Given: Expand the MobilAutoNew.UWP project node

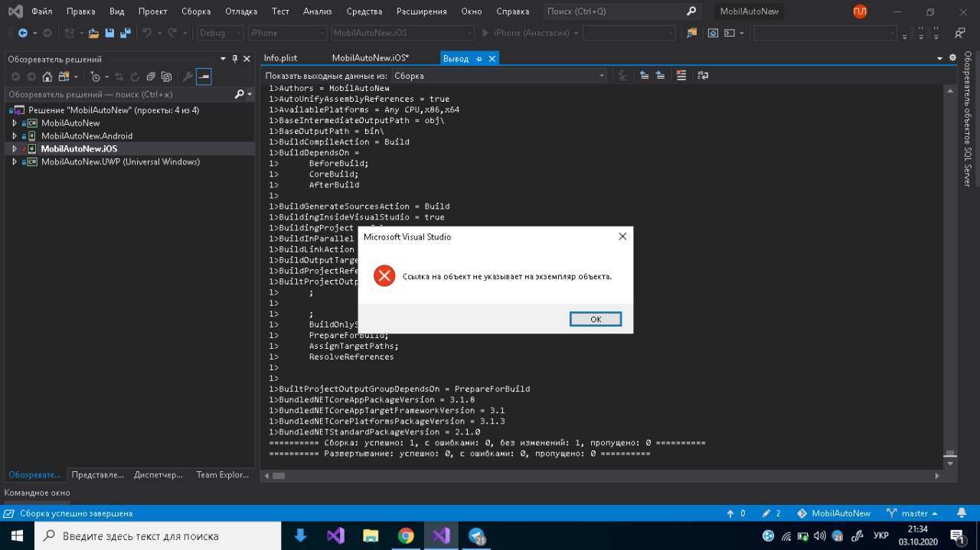Looking at the screenshot, I should coord(14,161).
